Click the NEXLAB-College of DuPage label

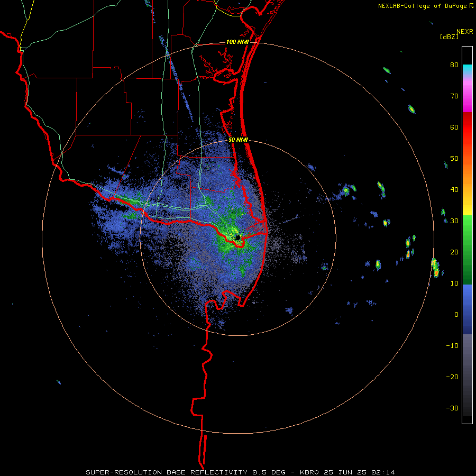pos(422,6)
